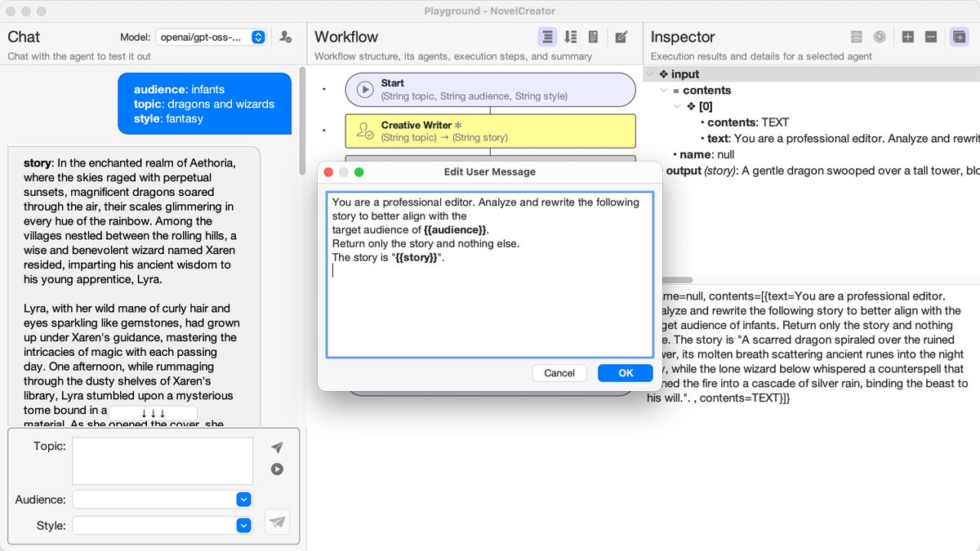Close the Edit User Message dialog

[x=329, y=172]
